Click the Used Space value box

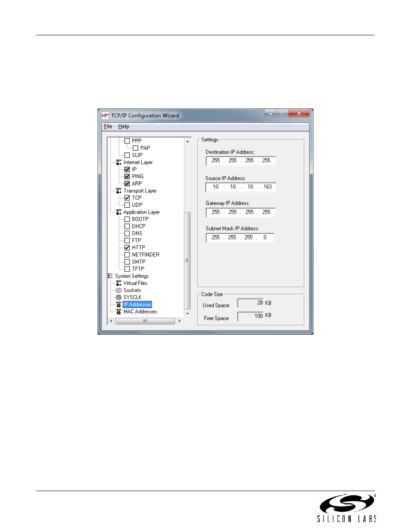coord(250,303)
